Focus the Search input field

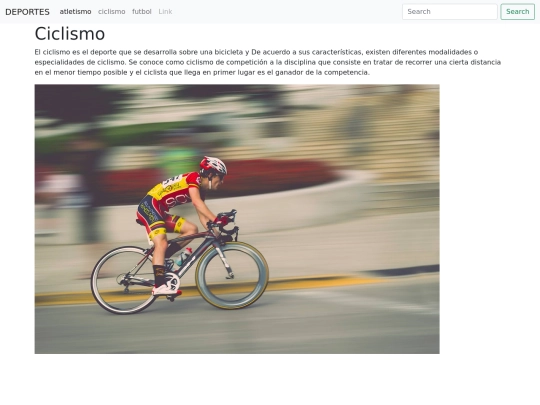click(x=449, y=12)
